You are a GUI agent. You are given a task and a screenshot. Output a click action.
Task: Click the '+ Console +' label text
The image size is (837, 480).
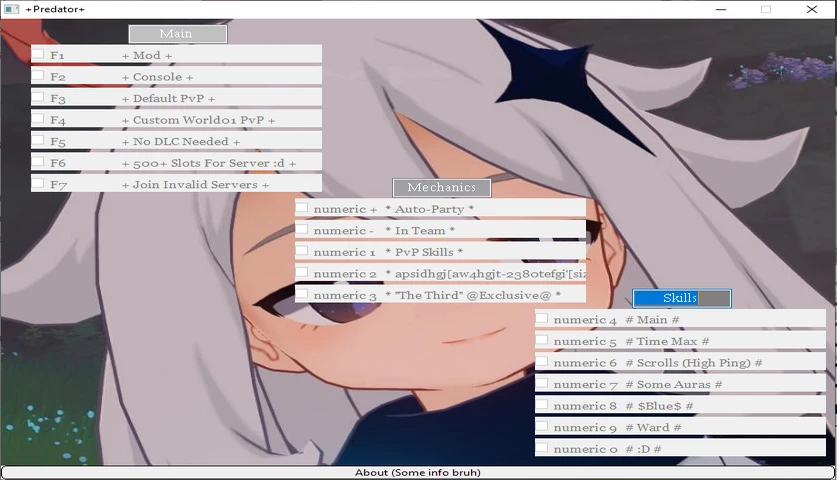157,77
